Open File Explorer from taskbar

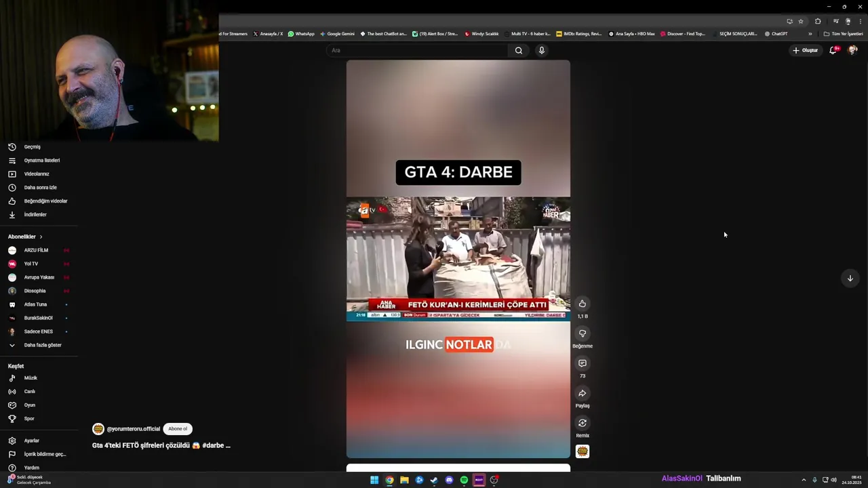click(x=404, y=480)
